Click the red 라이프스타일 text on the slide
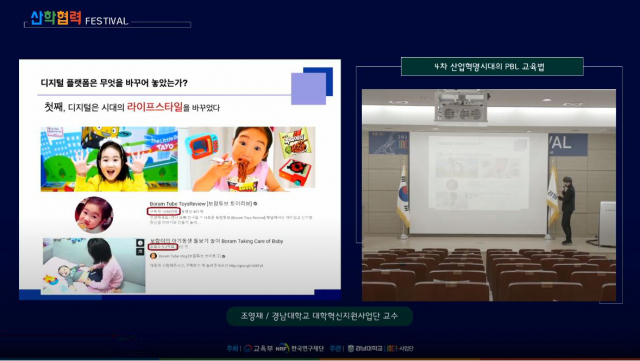The height and width of the screenshot is (361, 640). point(155,107)
